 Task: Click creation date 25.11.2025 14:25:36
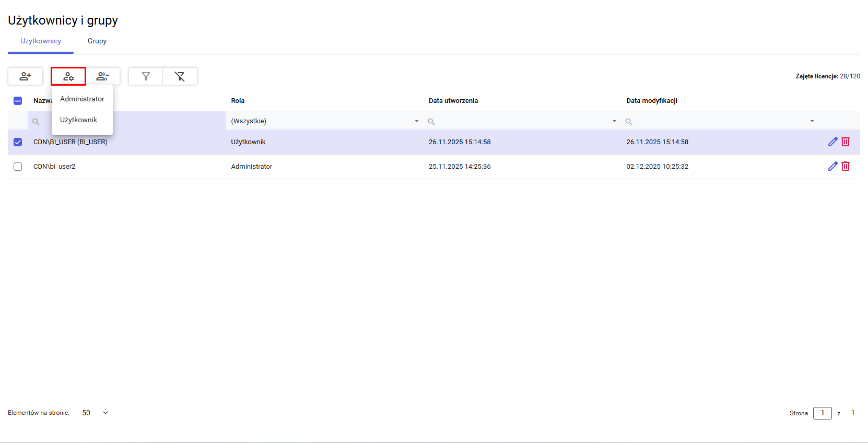coord(460,167)
